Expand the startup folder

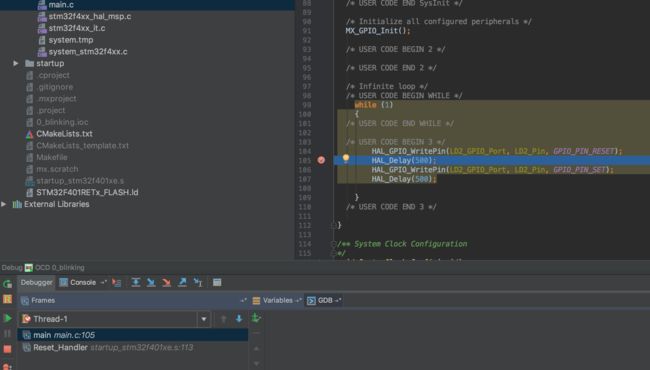pyautogui.click(x=15, y=63)
